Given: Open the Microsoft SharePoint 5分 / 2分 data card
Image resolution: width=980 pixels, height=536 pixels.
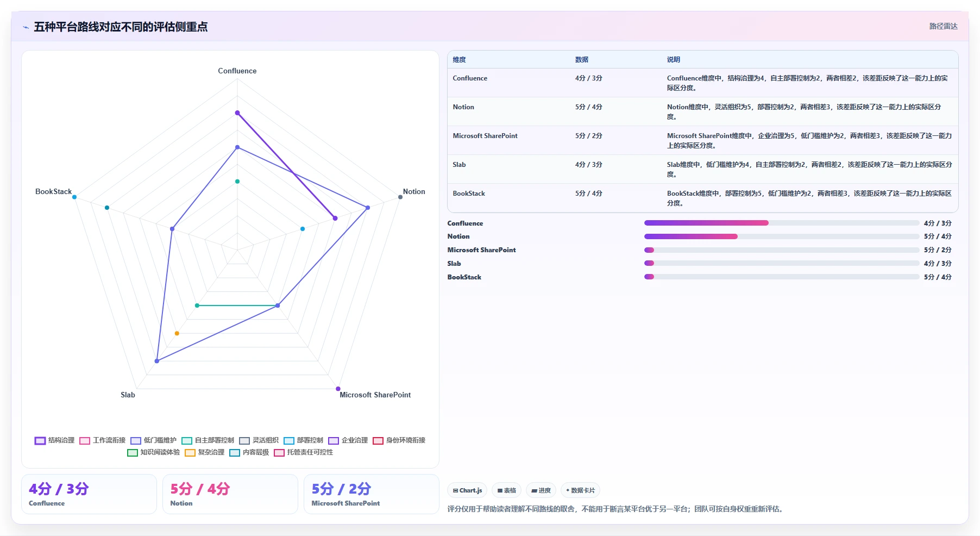Looking at the screenshot, I should 372,494.
